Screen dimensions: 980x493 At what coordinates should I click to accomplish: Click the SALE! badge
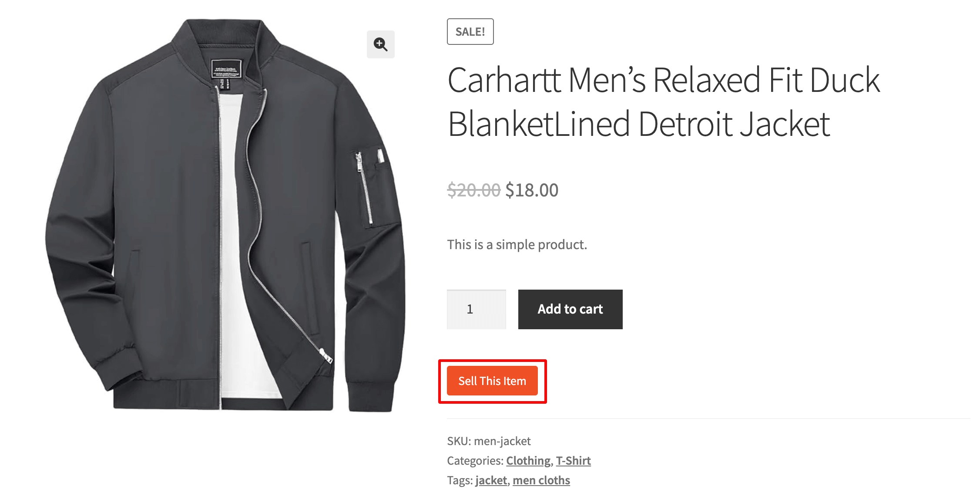click(470, 31)
